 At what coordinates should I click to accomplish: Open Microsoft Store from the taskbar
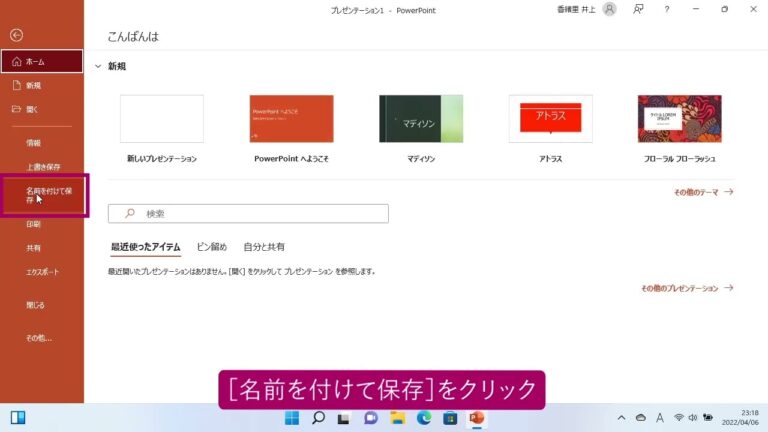(450, 418)
